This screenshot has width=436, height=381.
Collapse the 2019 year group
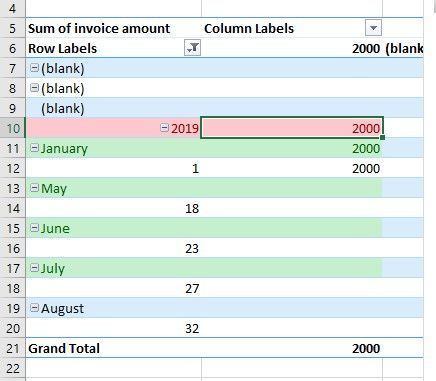click(x=164, y=128)
